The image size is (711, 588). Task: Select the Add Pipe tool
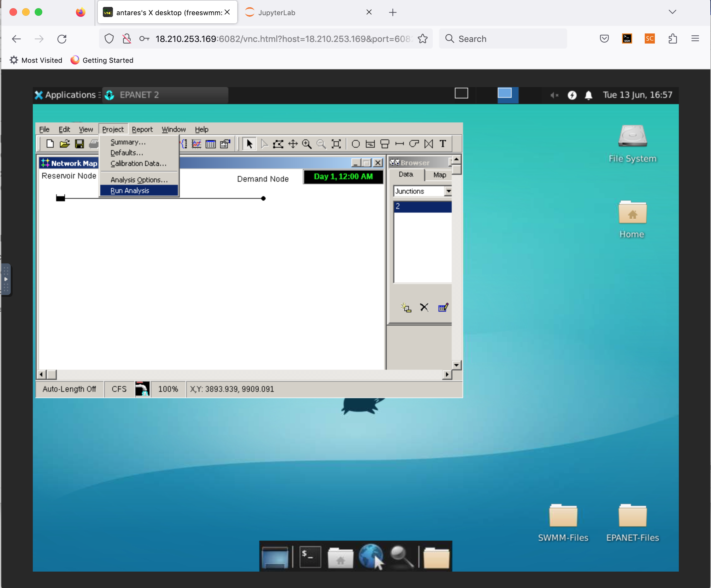coord(400,144)
